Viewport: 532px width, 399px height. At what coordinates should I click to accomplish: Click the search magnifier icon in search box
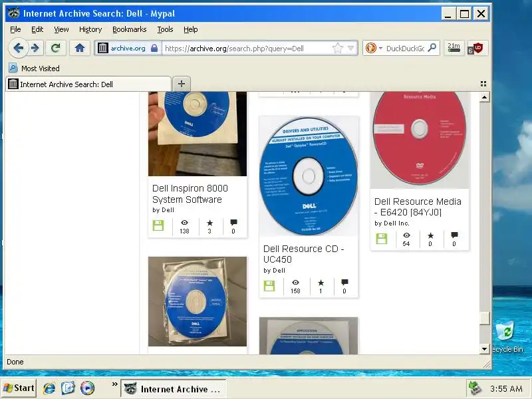[x=432, y=48]
